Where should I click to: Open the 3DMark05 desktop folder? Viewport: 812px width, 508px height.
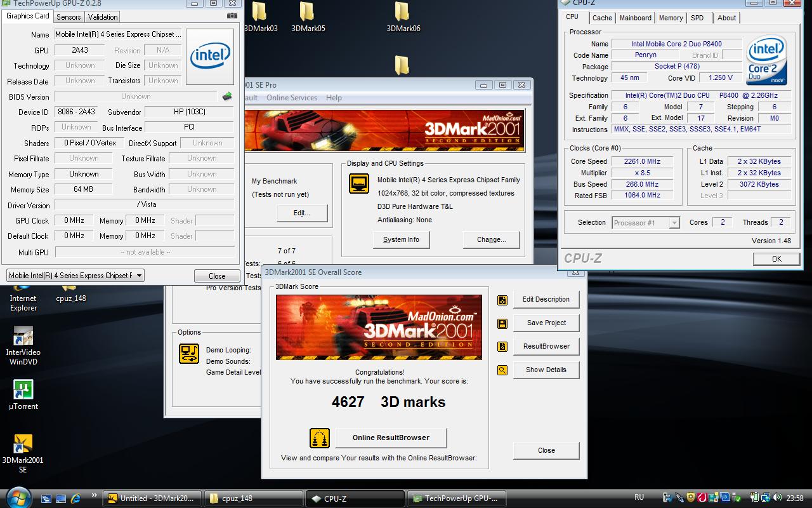308,18
